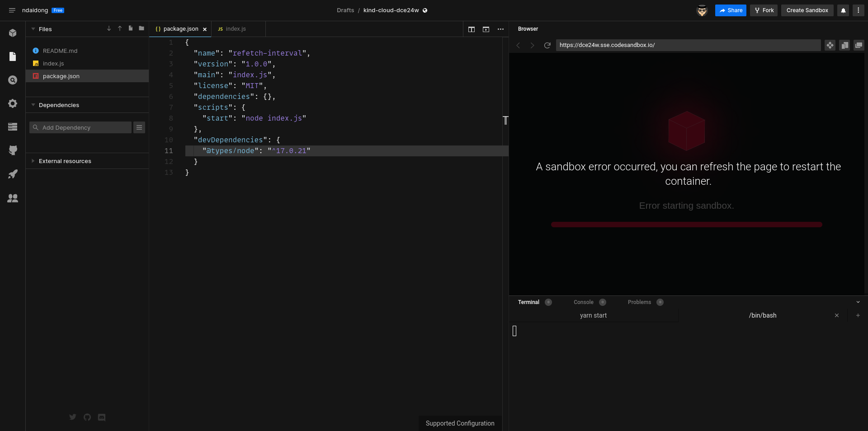
Task: Open the Live collaboration panel
Action: click(x=13, y=198)
